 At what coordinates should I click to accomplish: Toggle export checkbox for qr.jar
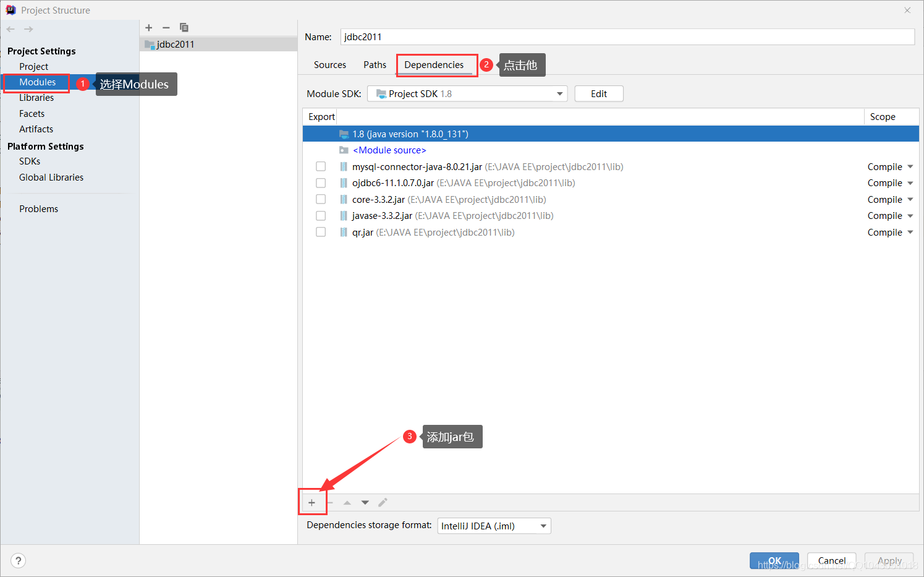(321, 233)
